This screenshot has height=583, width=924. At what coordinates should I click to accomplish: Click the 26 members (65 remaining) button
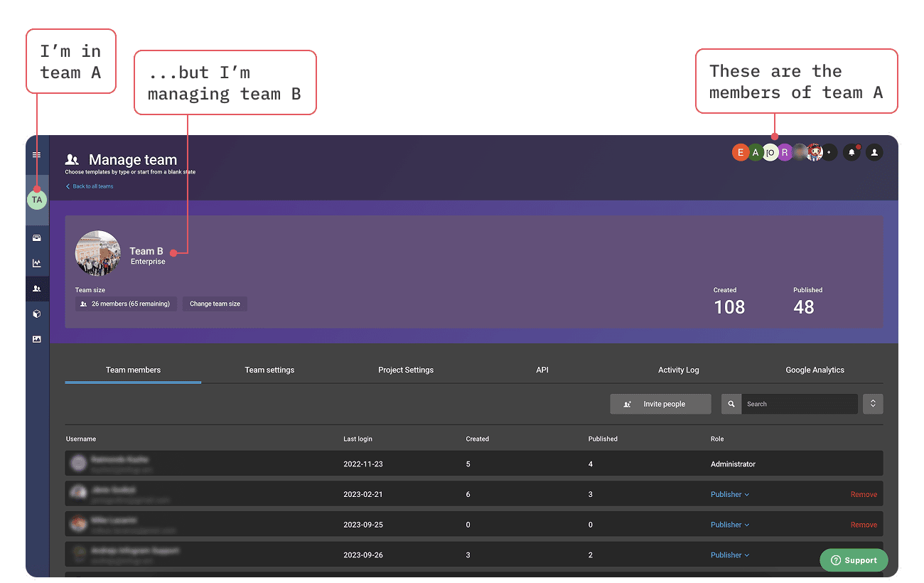tap(126, 304)
